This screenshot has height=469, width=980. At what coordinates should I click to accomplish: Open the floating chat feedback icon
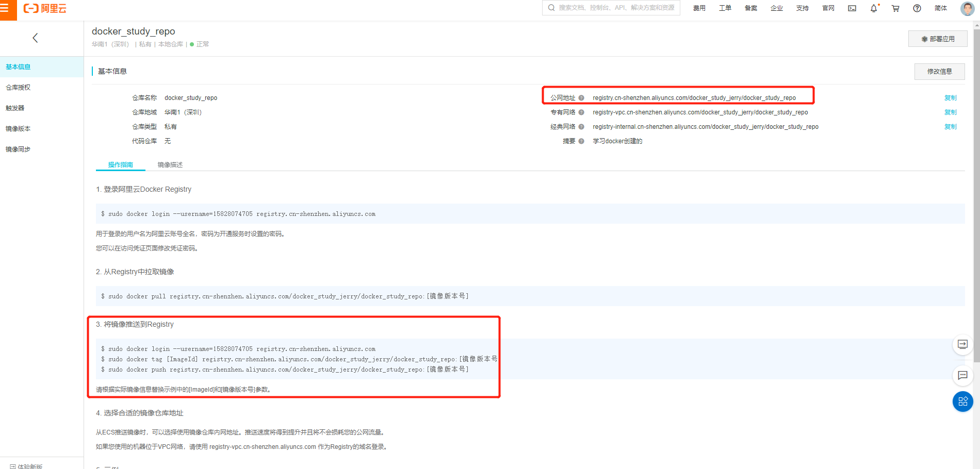pyautogui.click(x=962, y=375)
